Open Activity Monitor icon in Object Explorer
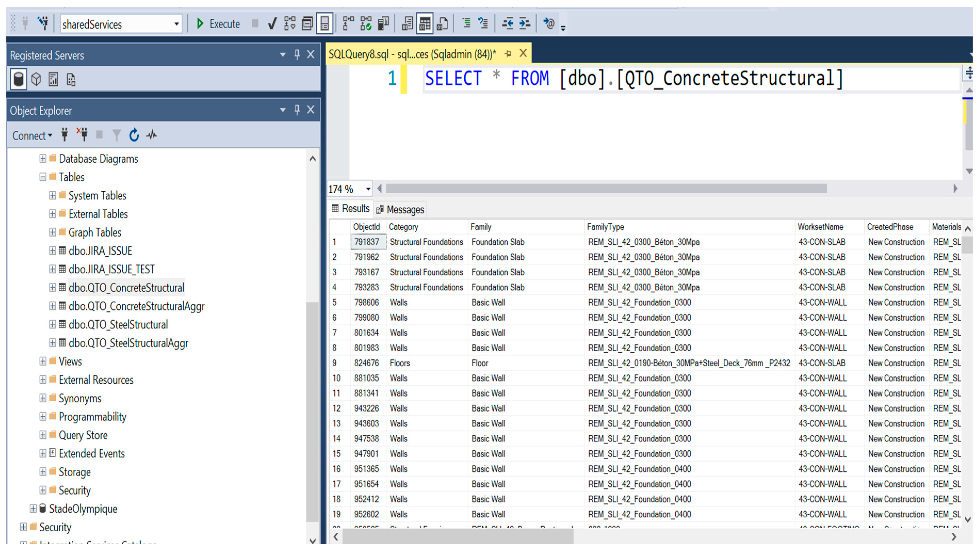This screenshot has width=980, height=554. [152, 135]
